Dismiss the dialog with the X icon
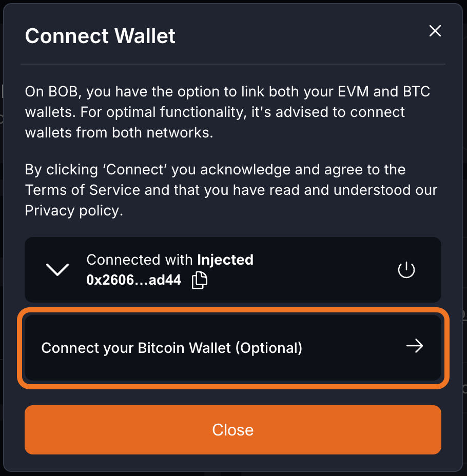This screenshot has width=467, height=476. click(435, 31)
